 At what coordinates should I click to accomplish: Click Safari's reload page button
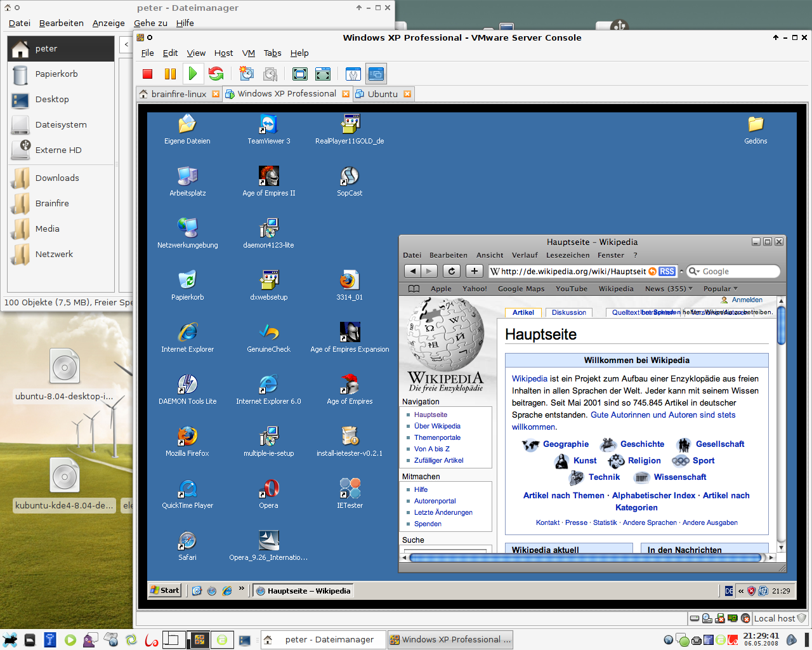(x=452, y=271)
